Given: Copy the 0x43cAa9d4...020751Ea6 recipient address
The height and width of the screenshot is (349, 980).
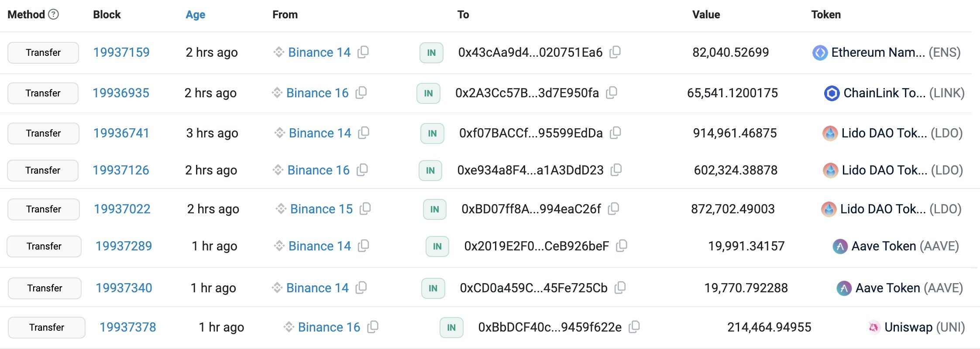Looking at the screenshot, I should coord(615,52).
